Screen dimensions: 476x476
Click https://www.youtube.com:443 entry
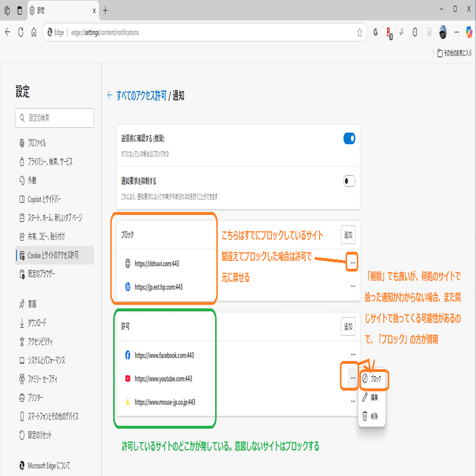[x=164, y=378]
